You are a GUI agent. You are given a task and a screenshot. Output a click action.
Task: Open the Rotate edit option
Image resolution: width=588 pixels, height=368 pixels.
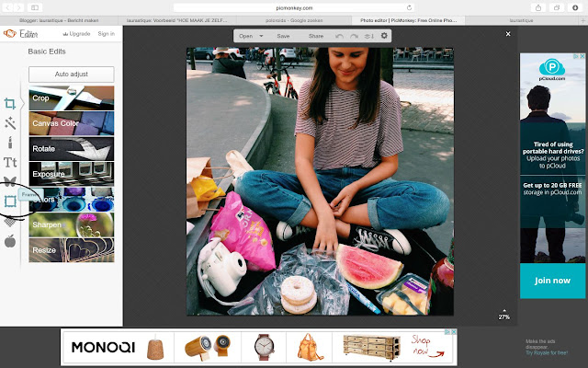(72, 149)
